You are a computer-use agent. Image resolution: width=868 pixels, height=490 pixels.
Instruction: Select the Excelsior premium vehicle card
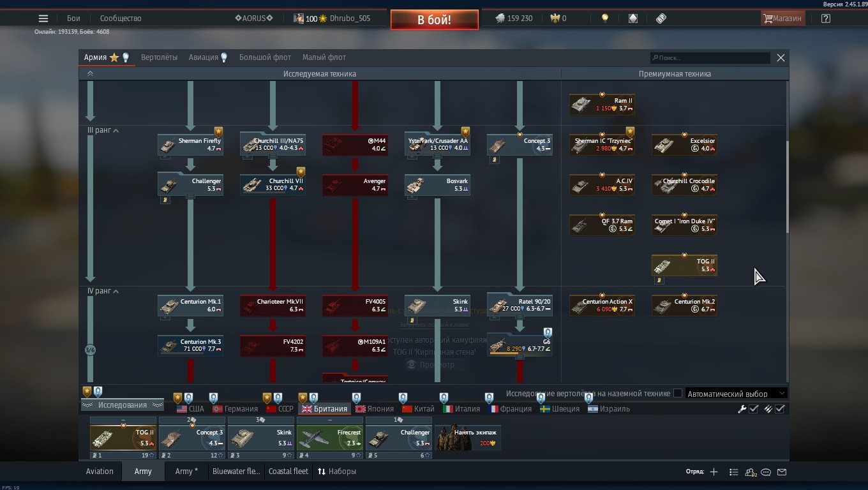(684, 145)
